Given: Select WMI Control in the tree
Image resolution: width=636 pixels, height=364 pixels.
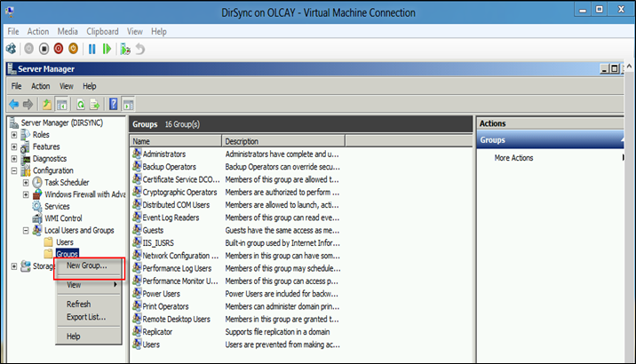Looking at the screenshot, I should coord(63,218).
